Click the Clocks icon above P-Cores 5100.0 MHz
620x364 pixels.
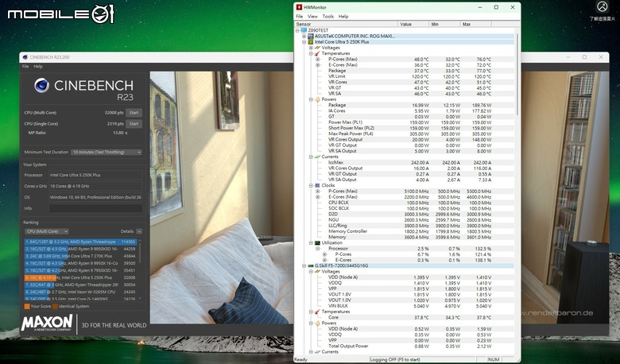click(317, 185)
